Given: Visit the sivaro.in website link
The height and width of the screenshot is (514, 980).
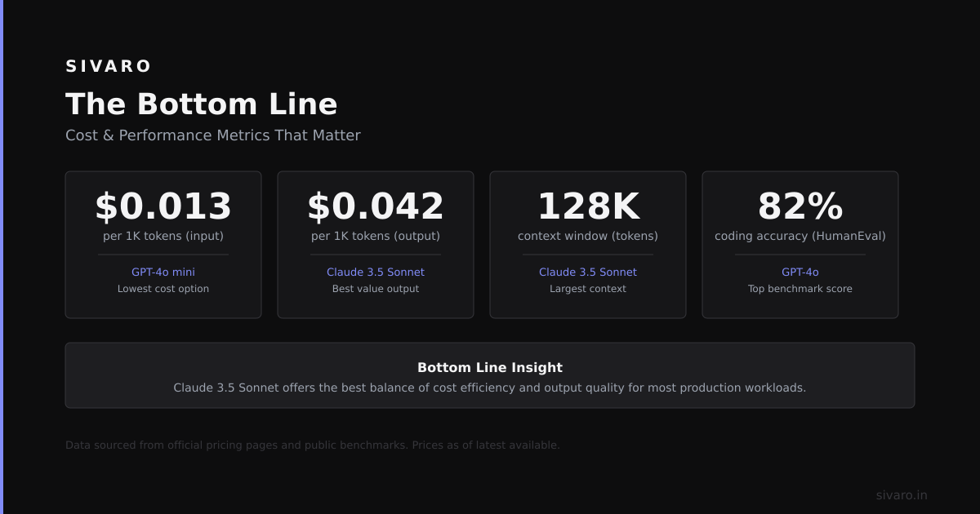Looking at the screenshot, I should 902,495.
